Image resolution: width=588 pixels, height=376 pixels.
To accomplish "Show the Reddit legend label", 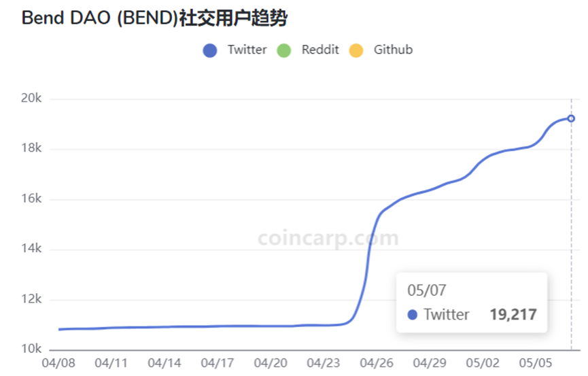I will tap(320, 50).
